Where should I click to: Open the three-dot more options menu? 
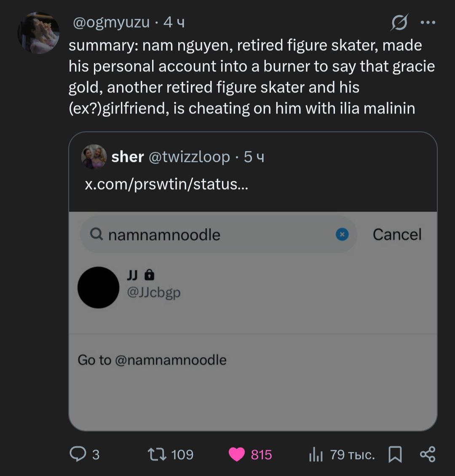point(428,23)
